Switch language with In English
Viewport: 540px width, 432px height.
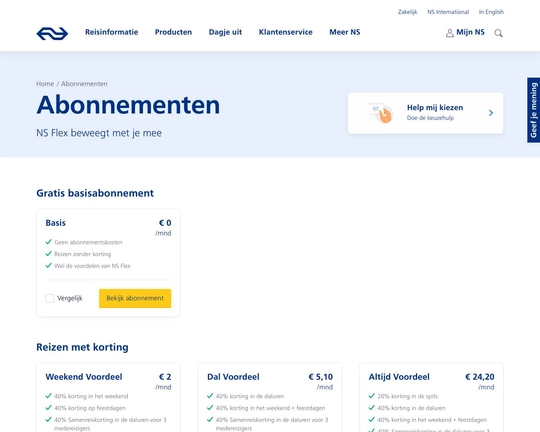tap(491, 12)
